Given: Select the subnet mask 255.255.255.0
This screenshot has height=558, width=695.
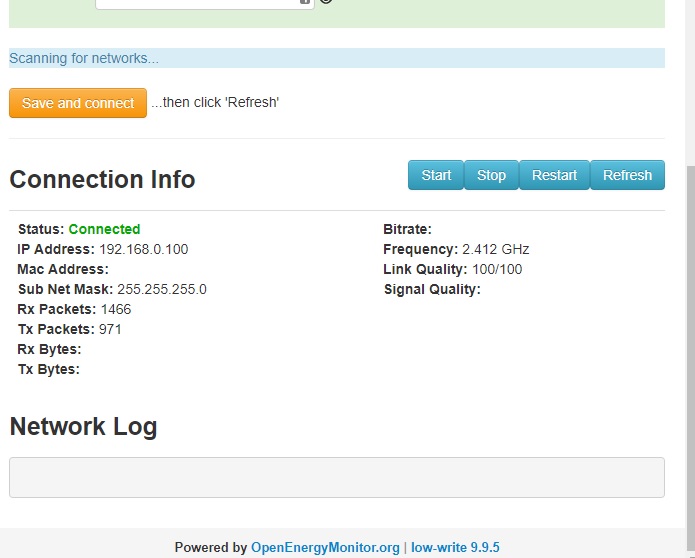Looking at the screenshot, I should pyautogui.click(x=162, y=289).
